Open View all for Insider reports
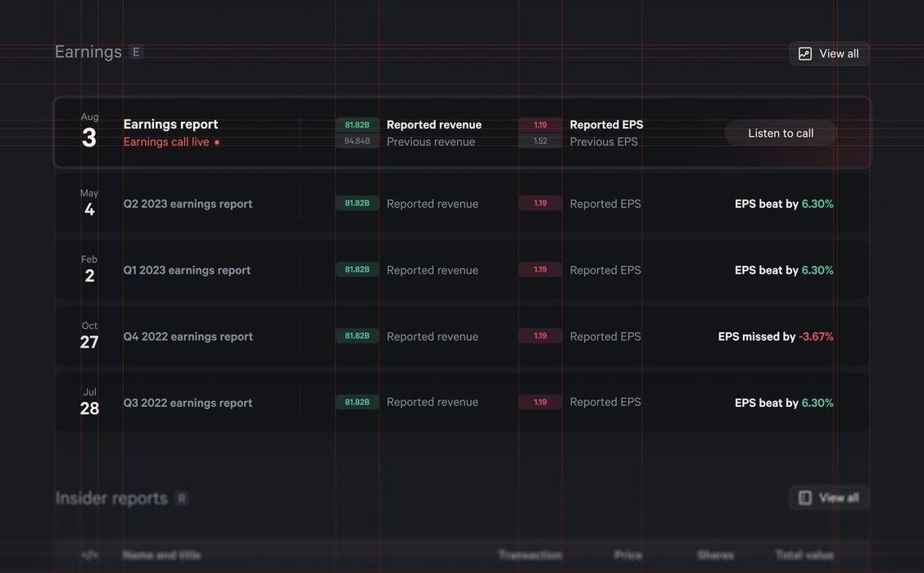Viewport: 924px width, 573px height. 829,498
